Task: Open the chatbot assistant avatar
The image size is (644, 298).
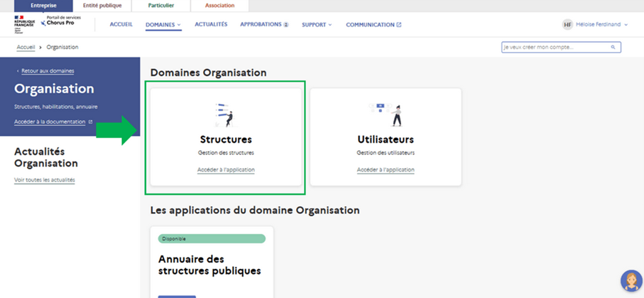Action: coord(631,281)
